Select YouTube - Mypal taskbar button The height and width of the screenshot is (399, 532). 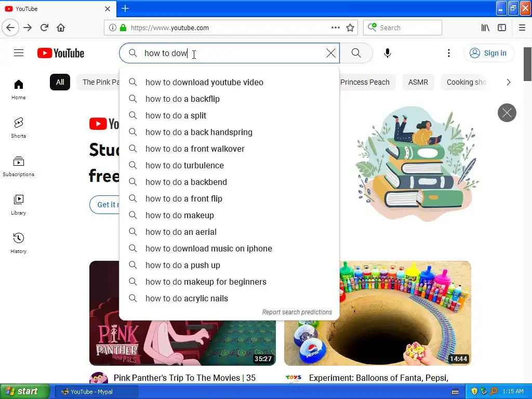(x=96, y=392)
